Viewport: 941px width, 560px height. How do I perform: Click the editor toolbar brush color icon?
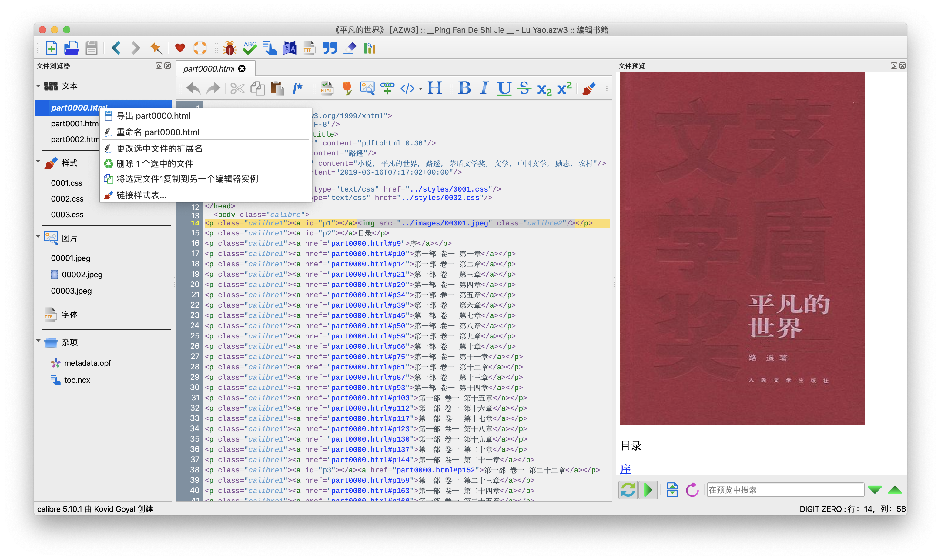click(588, 89)
